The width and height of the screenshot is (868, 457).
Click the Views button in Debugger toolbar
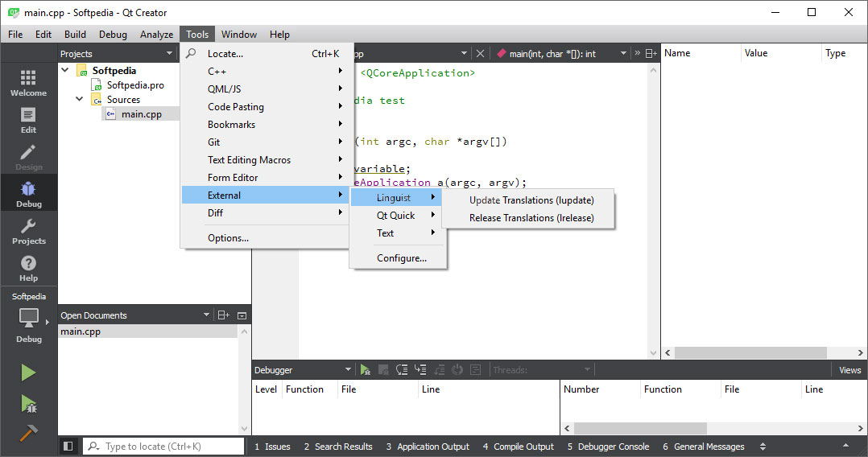click(849, 370)
